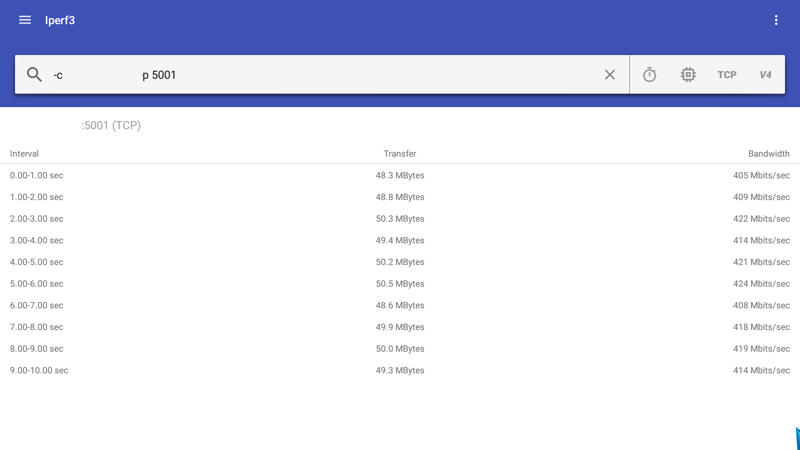Click the magnifier search icon
800x450 pixels.
tap(34, 75)
